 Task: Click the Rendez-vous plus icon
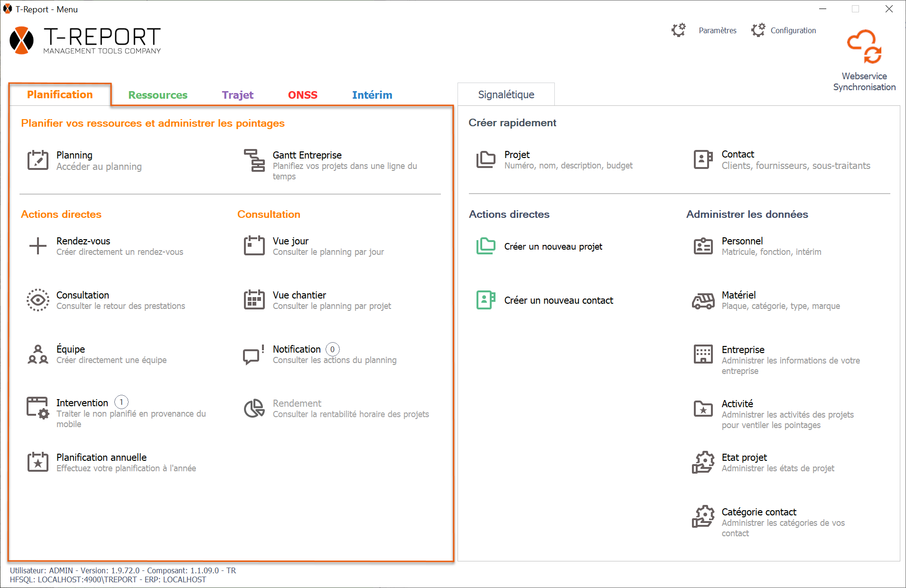(x=37, y=246)
